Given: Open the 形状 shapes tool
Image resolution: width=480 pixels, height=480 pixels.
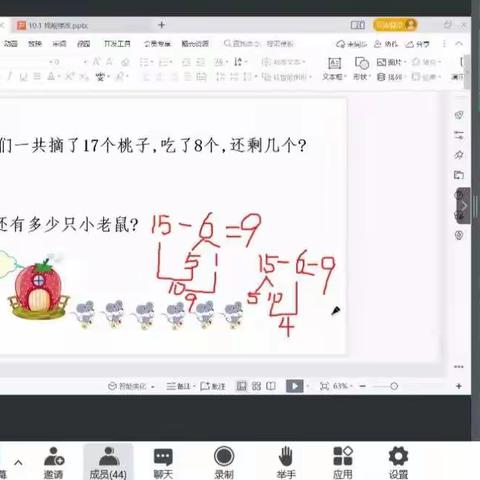Looking at the screenshot, I should 362,69.
